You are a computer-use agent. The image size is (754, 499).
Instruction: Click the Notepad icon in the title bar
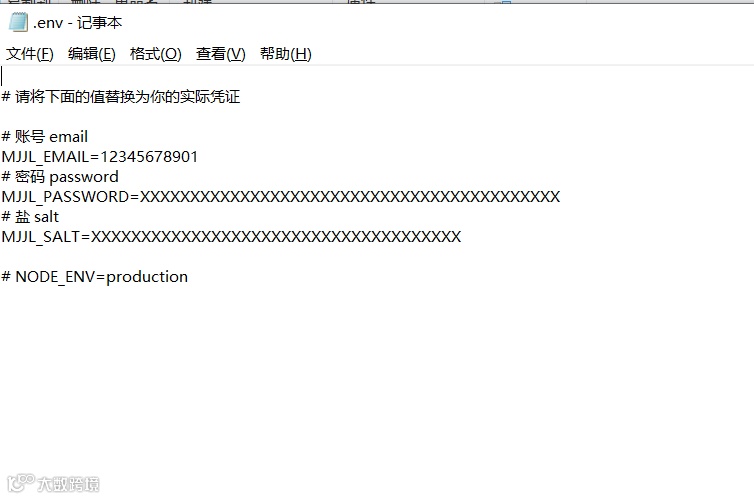point(18,22)
